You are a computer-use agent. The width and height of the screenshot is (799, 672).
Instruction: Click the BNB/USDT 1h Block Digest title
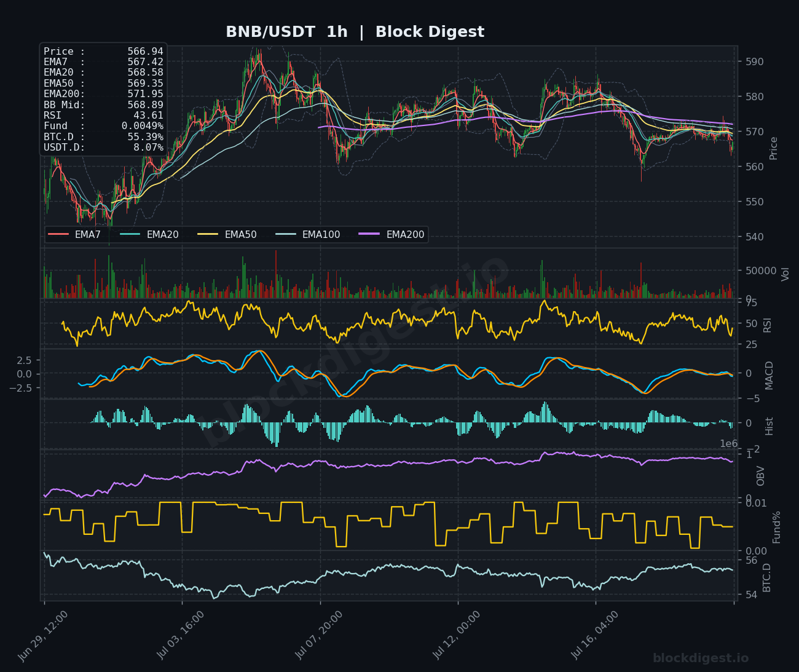[x=355, y=32]
